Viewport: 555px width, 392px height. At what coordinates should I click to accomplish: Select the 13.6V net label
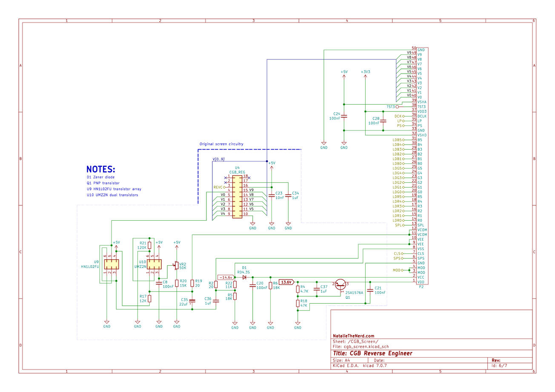(x=286, y=281)
